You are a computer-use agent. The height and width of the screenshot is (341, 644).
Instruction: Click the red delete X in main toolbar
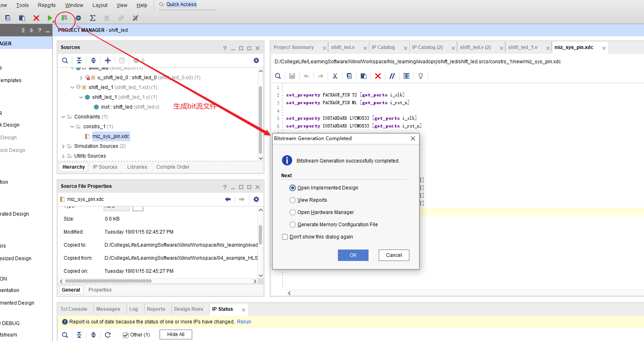(x=36, y=18)
